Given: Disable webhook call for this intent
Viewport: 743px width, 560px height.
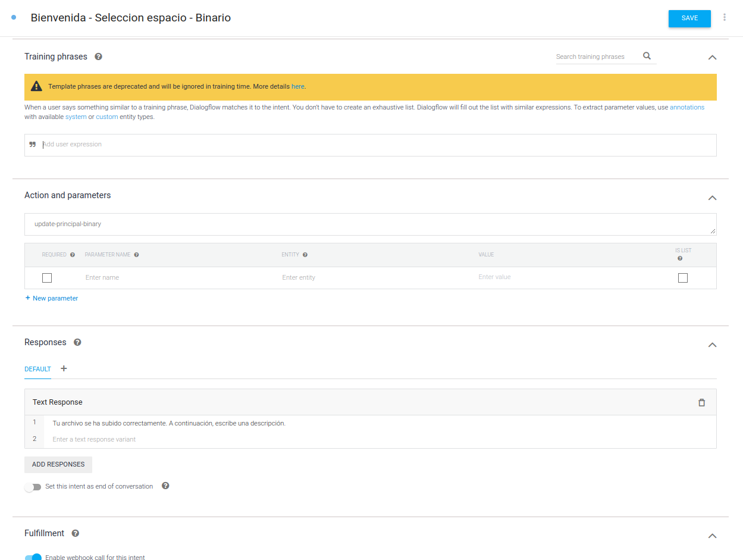Looking at the screenshot, I should [x=33, y=557].
